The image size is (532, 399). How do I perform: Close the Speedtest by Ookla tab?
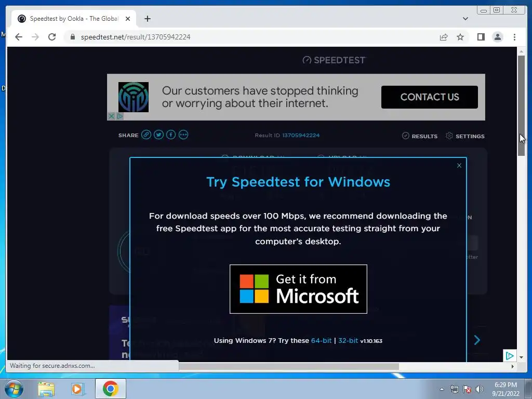[x=128, y=19]
